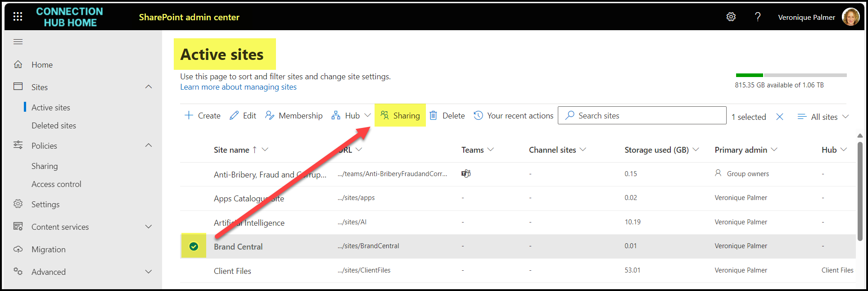Go to Deleted sites in sidebar
Image resolution: width=868 pixels, height=291 pixels.
(x=54, y=126)
